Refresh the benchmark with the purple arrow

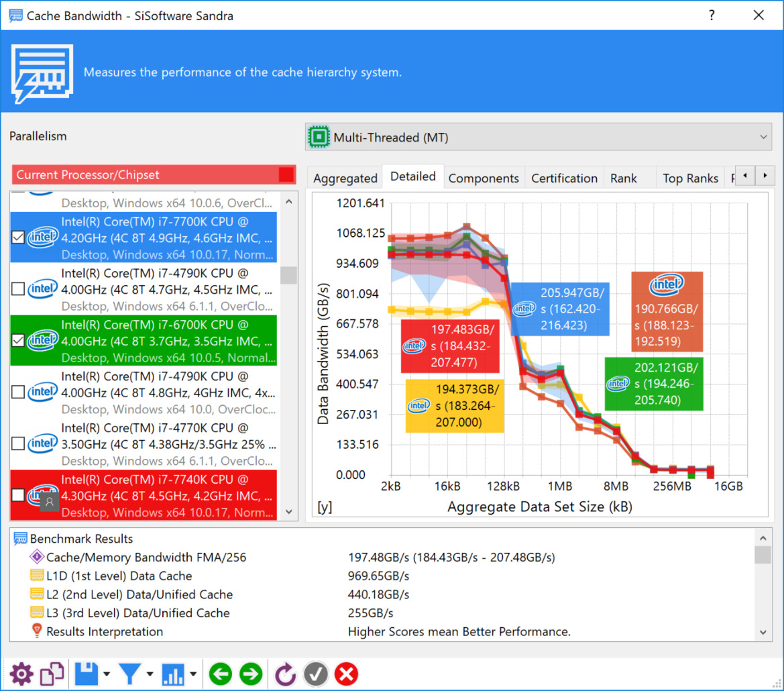(285, 674)
